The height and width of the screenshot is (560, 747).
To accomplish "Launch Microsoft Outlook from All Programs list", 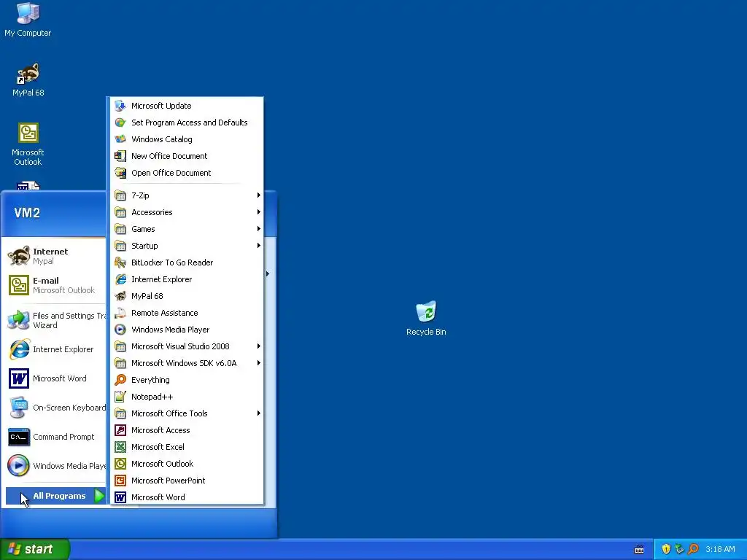I will pos(187,464).
